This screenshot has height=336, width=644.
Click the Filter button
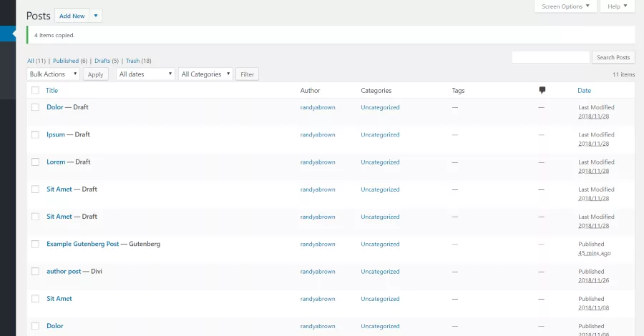[x=247, y=74]
